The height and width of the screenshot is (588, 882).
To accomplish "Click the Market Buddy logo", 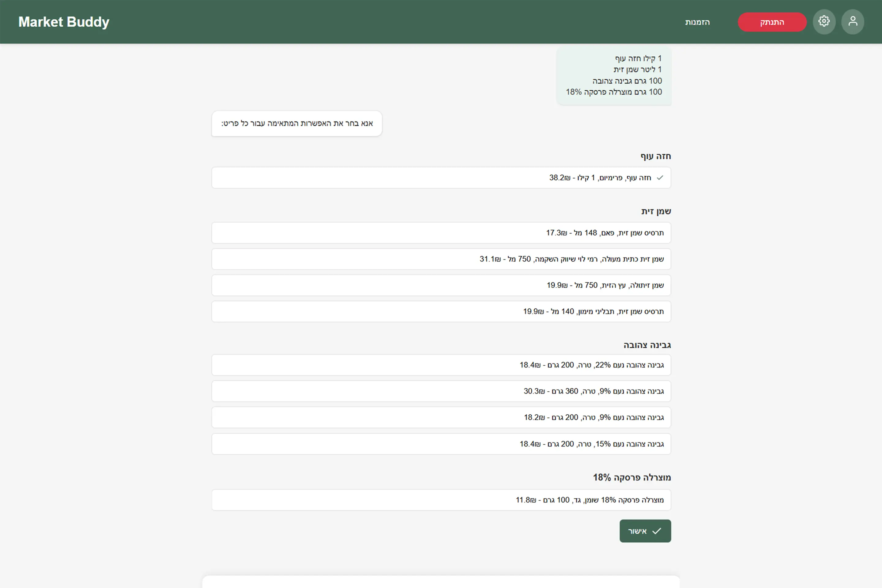I will click(64, 22).
